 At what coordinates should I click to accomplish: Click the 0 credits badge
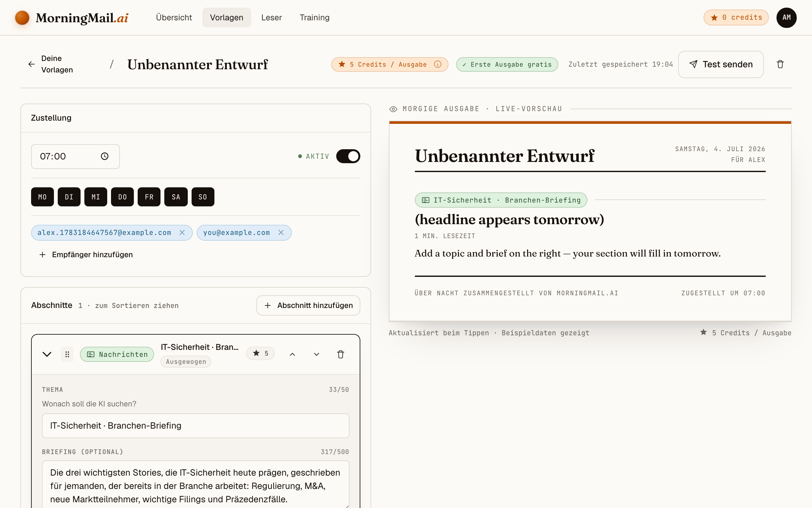[x=736, y=17]
